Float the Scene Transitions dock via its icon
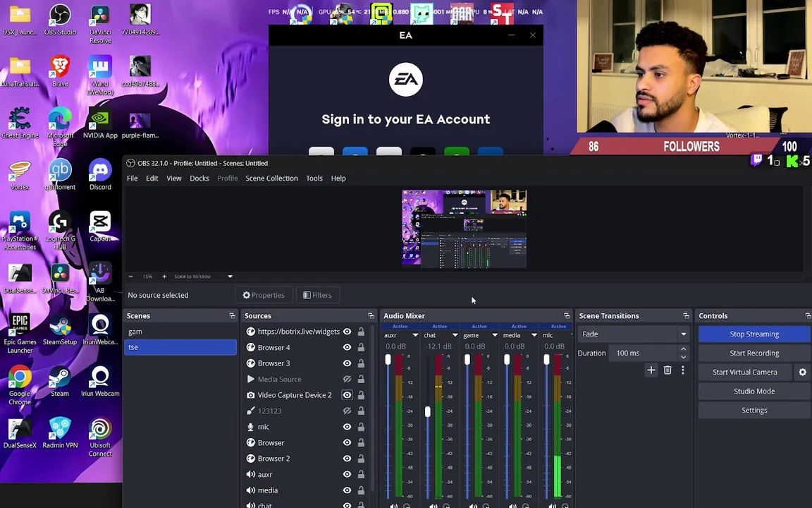 [686, 315]
